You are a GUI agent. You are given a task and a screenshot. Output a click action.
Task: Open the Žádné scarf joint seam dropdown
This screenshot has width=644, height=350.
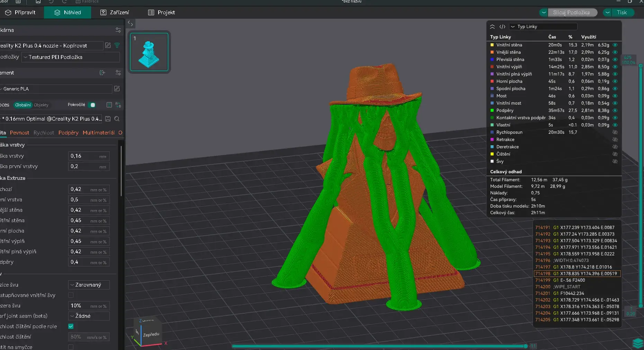[x=89, y=316]
